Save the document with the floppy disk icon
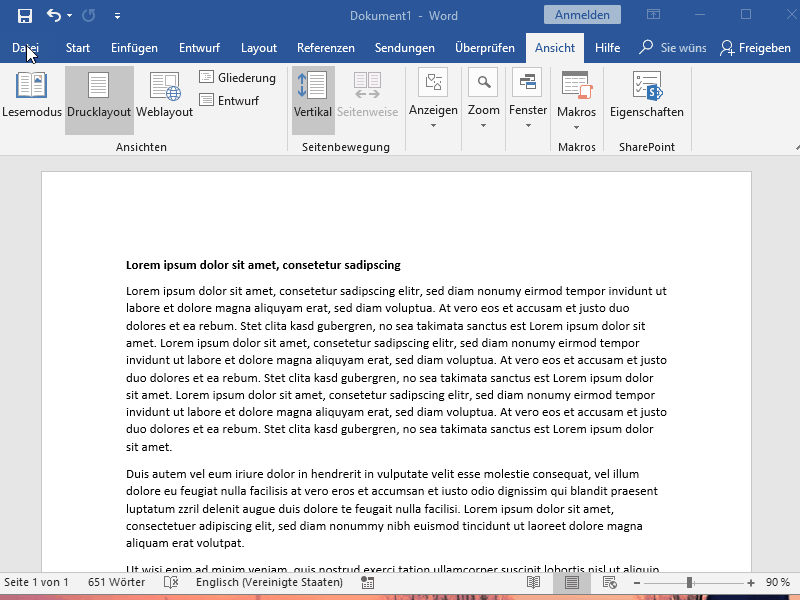The height and width of the screenshot is (600, 800). click(24, 16)
